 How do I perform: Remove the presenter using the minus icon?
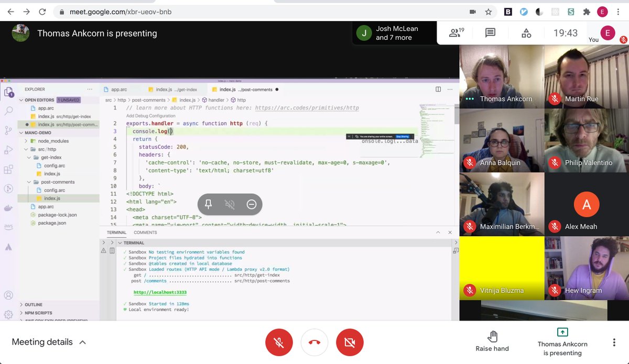(x=252, y=204)
